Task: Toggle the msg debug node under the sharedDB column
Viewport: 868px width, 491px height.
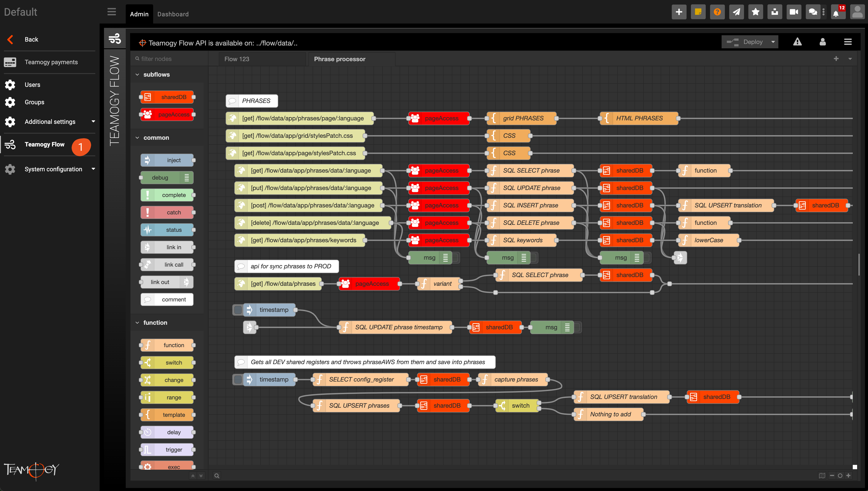Action: click(647, 258)
